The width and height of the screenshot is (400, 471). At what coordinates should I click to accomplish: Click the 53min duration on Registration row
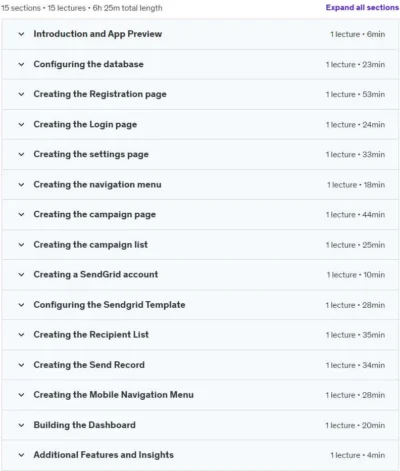click(x=374, y=95)
